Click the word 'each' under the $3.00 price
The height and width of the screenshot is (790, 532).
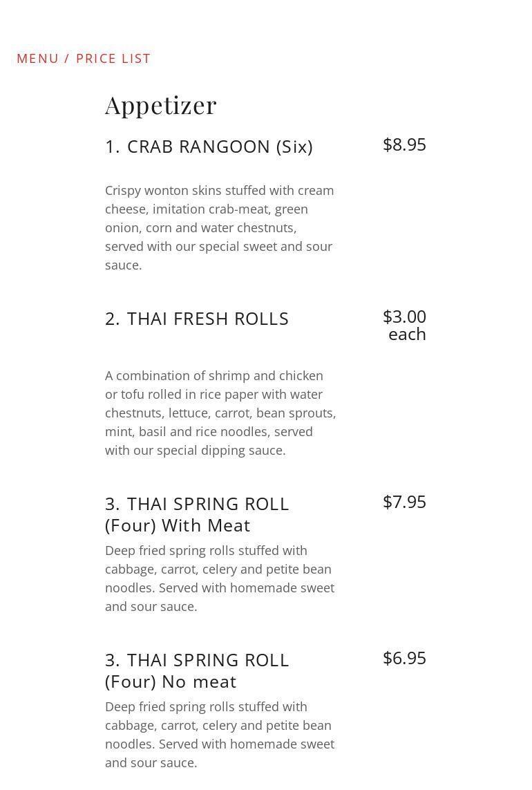[x=407, y=334]
